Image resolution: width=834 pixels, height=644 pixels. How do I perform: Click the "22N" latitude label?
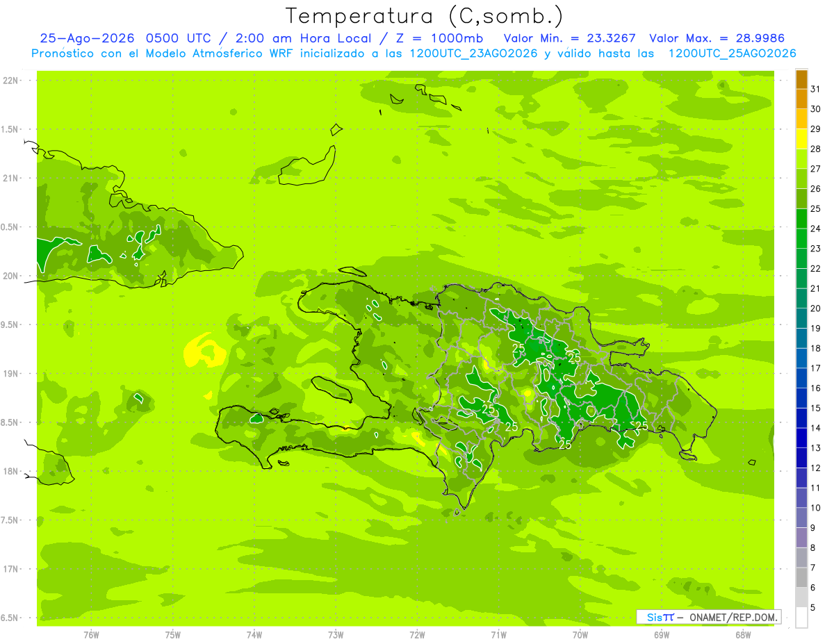(x=11, y=80)
